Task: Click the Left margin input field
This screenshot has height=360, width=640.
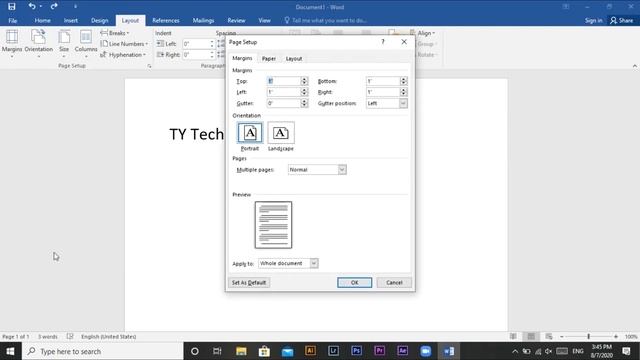Action: click(284, 92)
